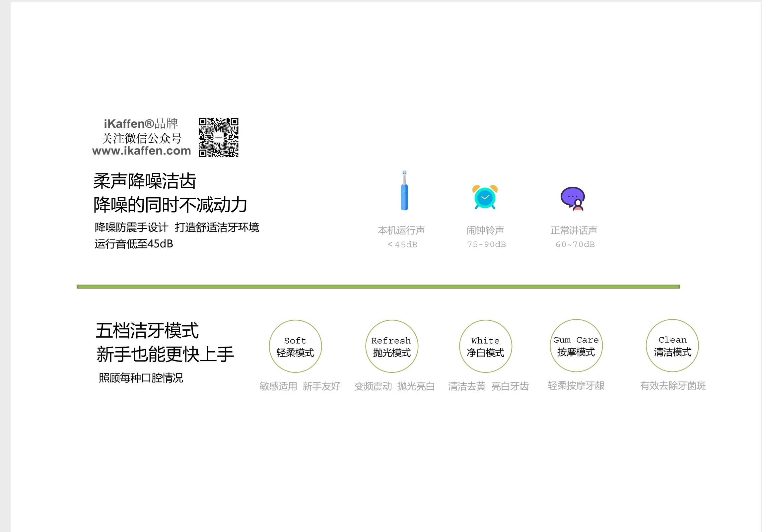This screenshot has height=532, width=762.
Task: Click the 轻柔按摩牙龈 caption
Action: coord(576,386)
